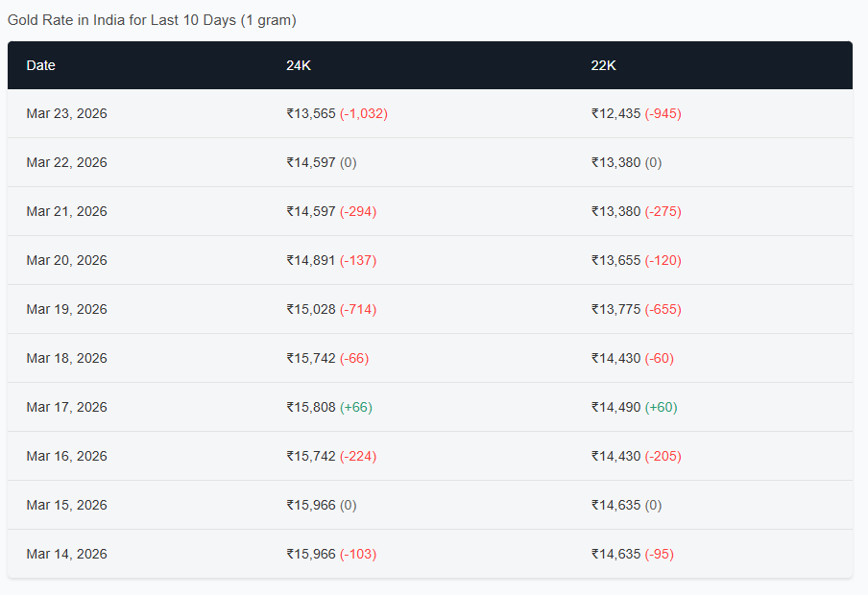Click the 22K price ₹13,655
Screen dimensions: 868x595
(x=615, y=260)
